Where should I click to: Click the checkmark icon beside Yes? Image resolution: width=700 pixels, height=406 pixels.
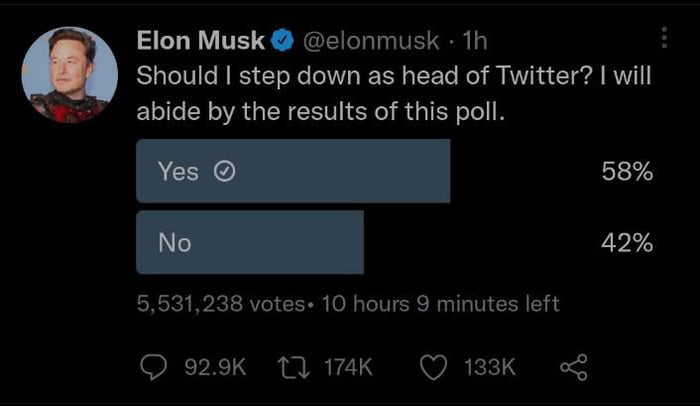click(x=224, y=172)
